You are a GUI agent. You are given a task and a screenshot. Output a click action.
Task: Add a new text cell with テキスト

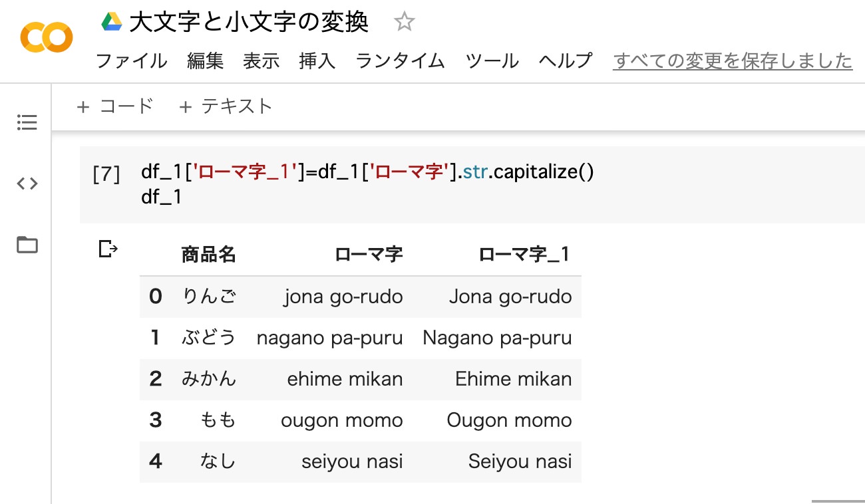[x=226, y=106]
